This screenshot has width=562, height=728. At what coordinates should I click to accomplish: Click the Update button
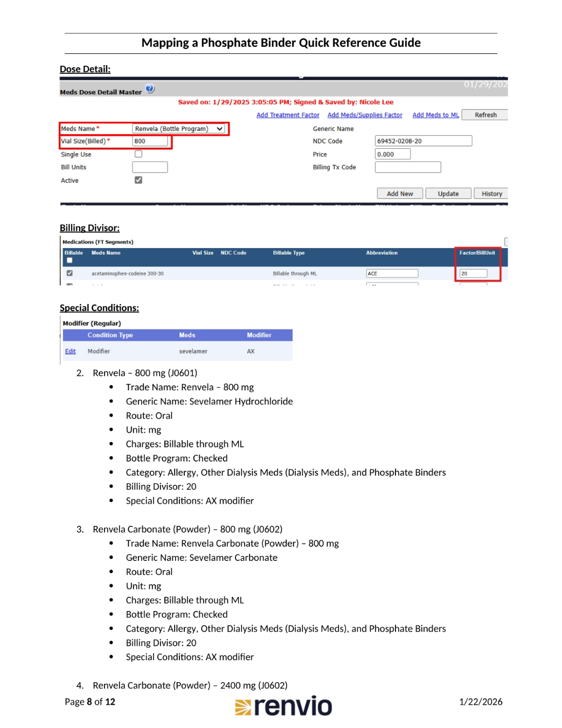click(x=448, y=194)
